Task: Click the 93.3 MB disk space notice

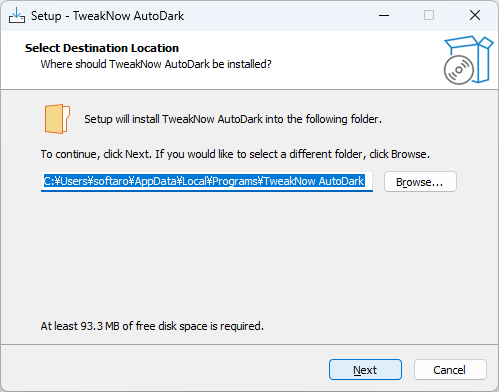Action: tap(152, 326)
